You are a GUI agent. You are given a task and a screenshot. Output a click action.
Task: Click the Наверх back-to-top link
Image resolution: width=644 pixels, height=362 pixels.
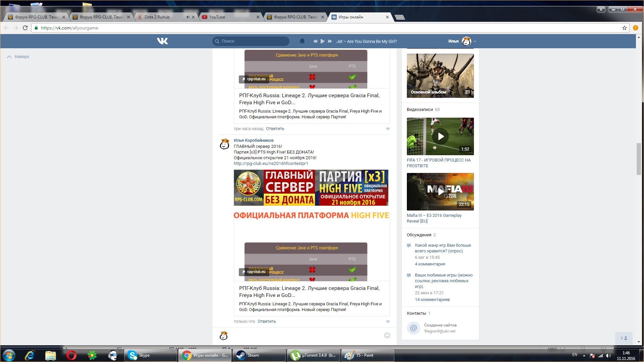[18, 57]
